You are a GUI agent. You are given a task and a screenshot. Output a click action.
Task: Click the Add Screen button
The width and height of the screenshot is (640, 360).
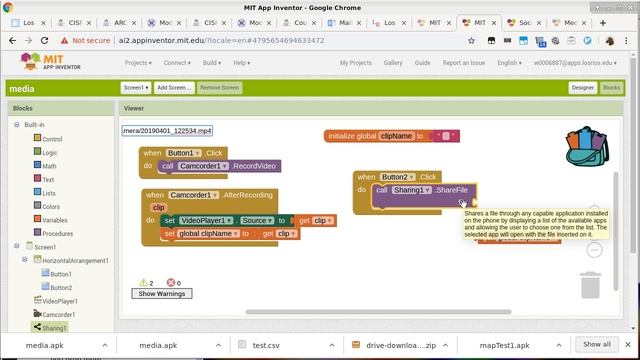(174, 88)
